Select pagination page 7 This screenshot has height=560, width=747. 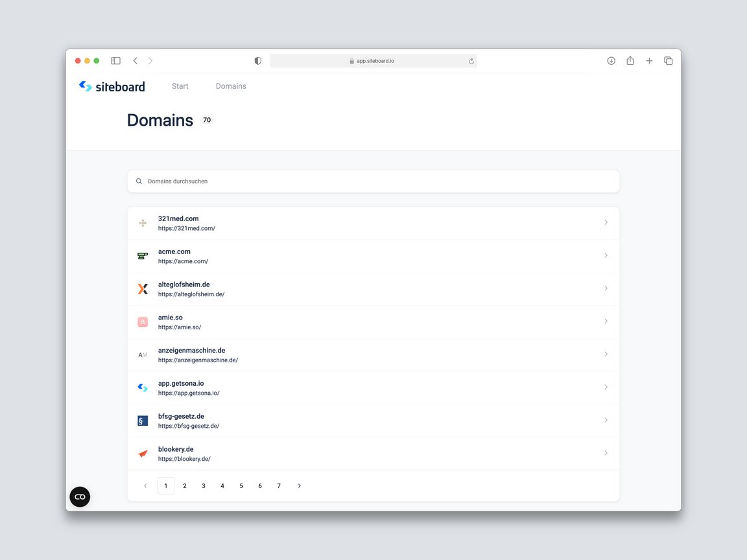pos(279,485)
